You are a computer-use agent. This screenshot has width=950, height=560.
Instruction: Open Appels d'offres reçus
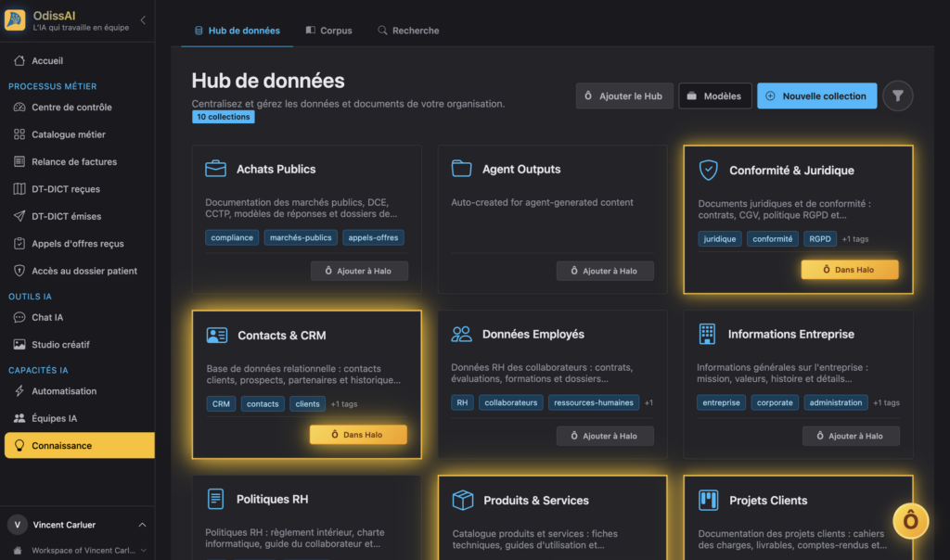point(78,243)
